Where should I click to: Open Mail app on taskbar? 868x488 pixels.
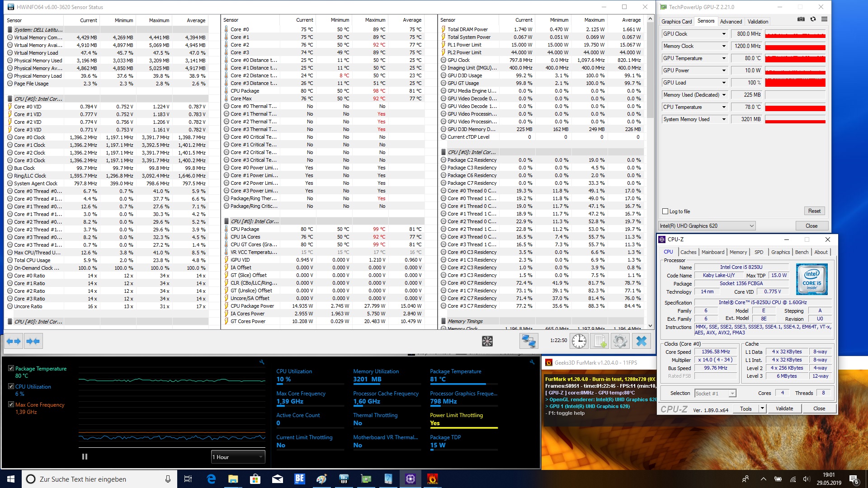(x=278, y=479)
